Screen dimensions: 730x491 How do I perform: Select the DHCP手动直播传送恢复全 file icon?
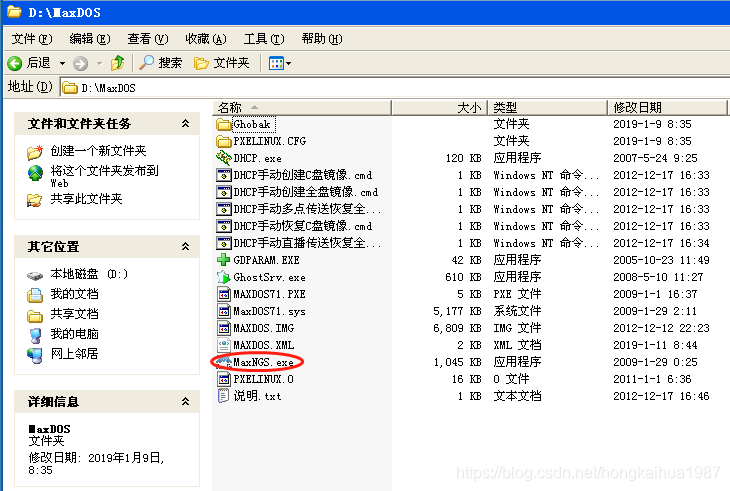pyautogui.click(x=224, y=243)
